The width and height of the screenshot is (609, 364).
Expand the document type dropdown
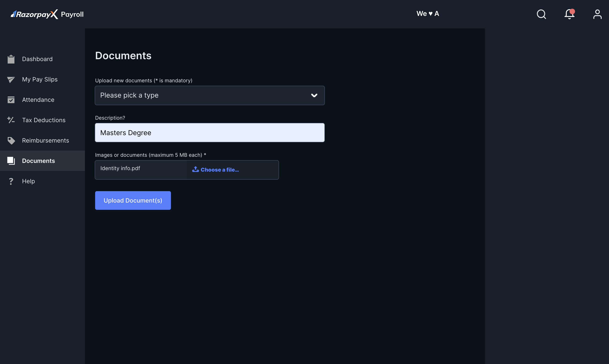pyautogui.click(x=210, y=95)
